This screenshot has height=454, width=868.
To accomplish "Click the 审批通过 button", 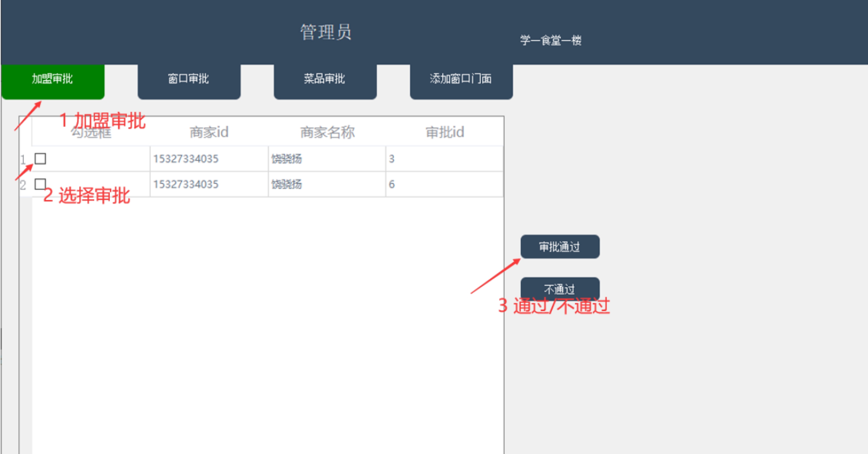I will tap(560, 247).
